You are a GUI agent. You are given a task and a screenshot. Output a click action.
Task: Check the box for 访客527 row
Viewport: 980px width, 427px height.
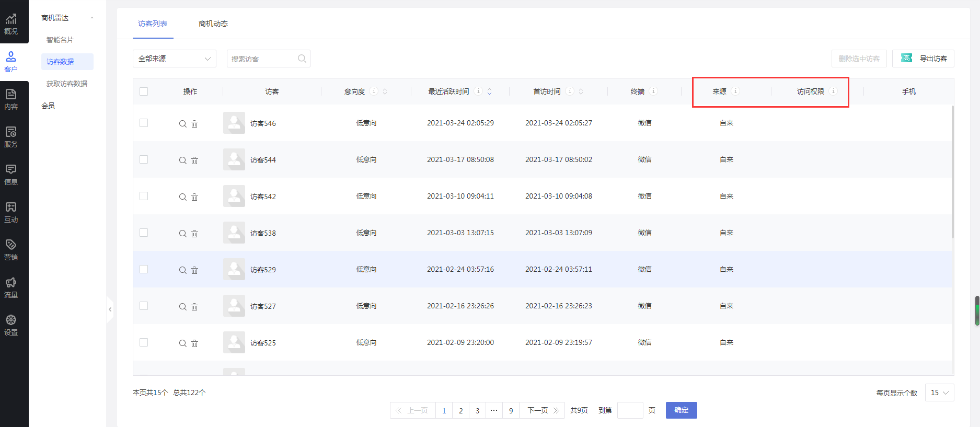[x=144, y=306]
